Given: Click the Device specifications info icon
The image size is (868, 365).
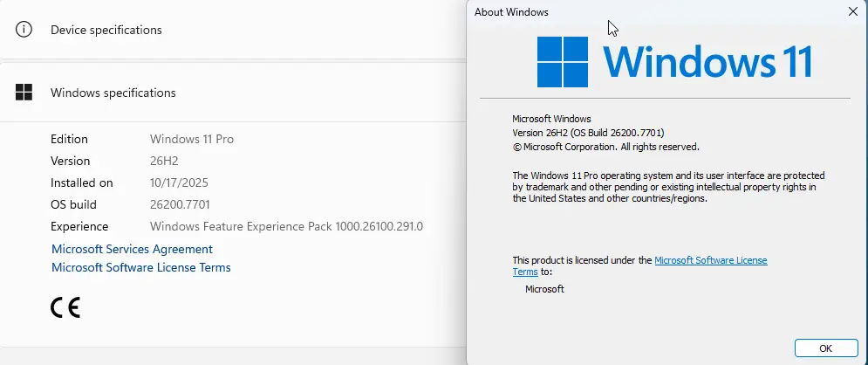Looking at the screenshot, I should [x=24, y=30].
